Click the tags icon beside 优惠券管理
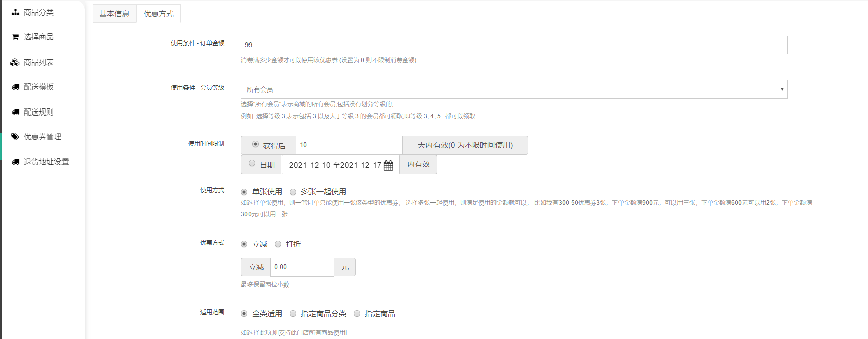Viewport: 868px width, 339px height. (x=15, y=137)
